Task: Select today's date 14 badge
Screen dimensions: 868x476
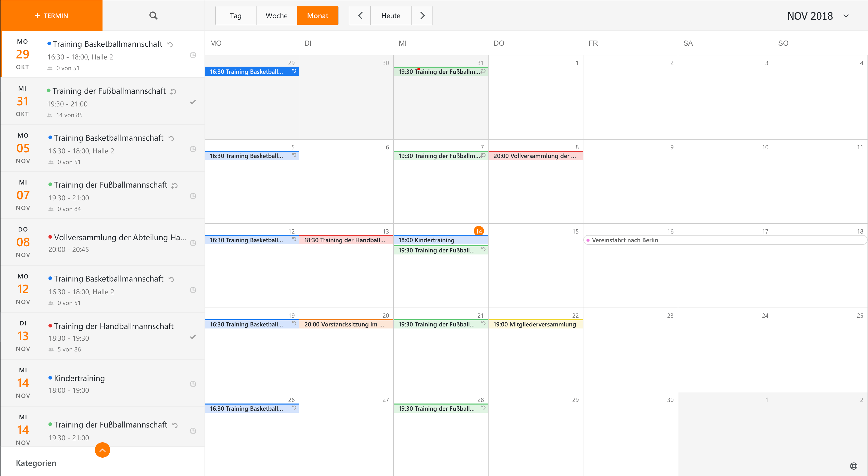Action: click(479, 231)
